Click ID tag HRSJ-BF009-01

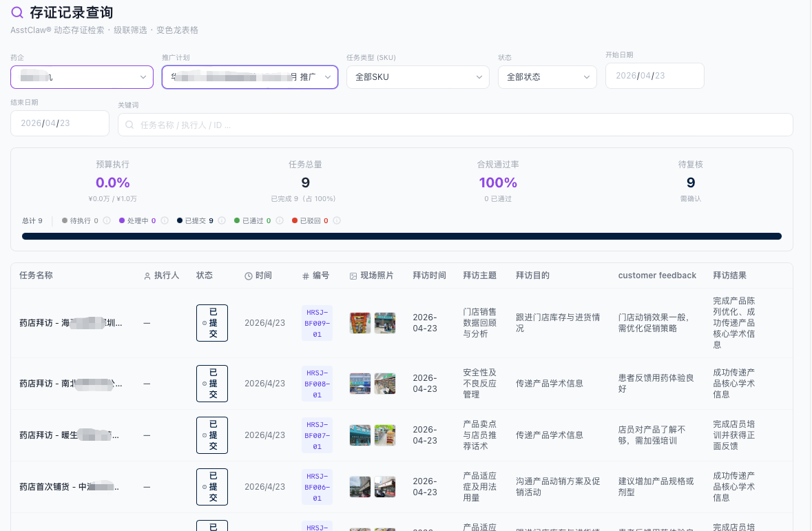[317, 323]
